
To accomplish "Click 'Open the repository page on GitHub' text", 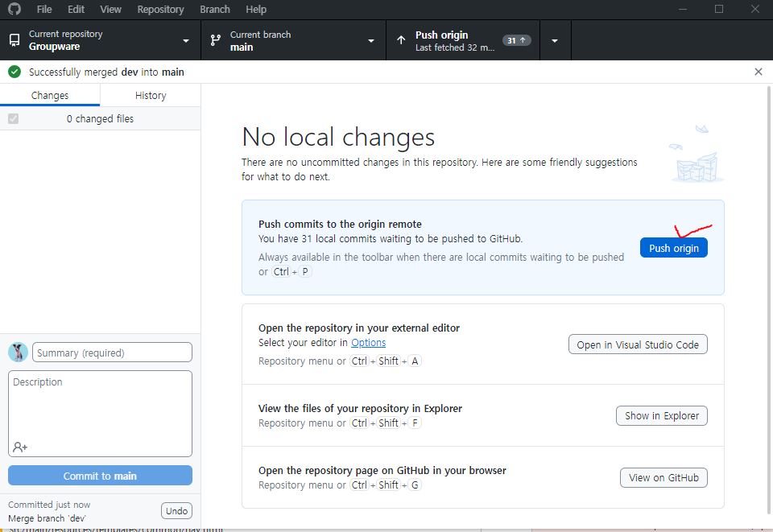I will (382, 470).
